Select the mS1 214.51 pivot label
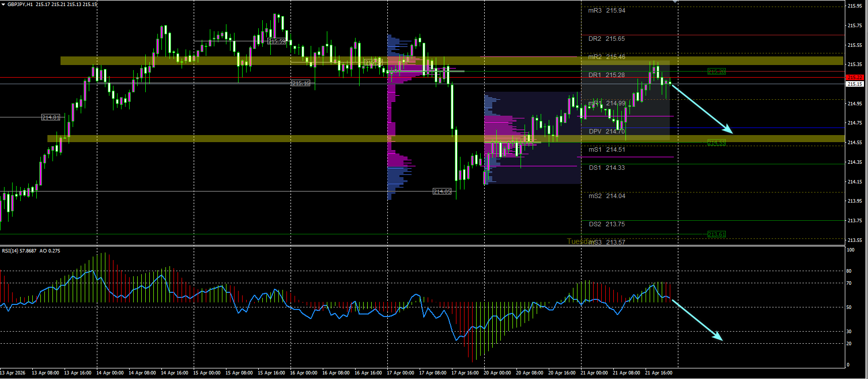This screenshot has width=868, height=379. [607, 150]
